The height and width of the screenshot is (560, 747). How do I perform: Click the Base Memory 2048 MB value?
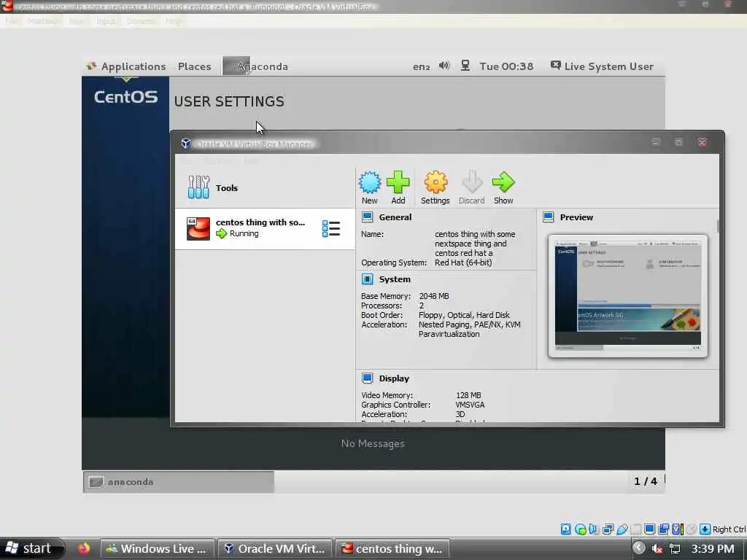(x=434, y=296)
